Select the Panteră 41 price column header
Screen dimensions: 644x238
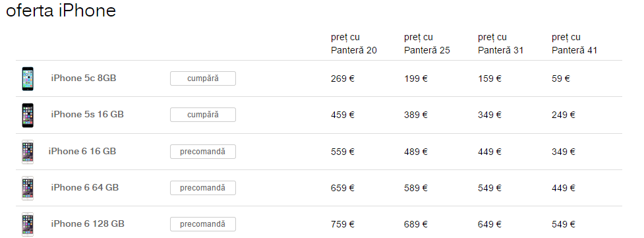point(575,44)
